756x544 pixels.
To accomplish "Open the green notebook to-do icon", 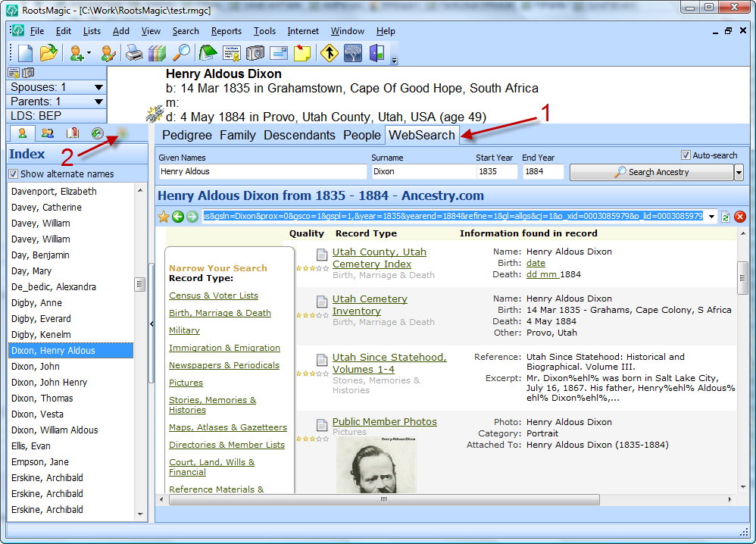I will point(208,52).
